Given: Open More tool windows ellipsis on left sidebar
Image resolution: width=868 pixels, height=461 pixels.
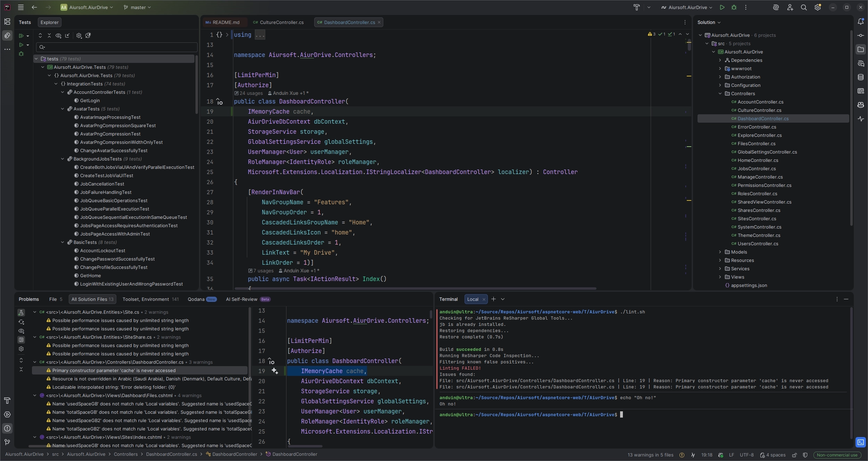Looking at the screenshot, I should (x=7, y=49).
